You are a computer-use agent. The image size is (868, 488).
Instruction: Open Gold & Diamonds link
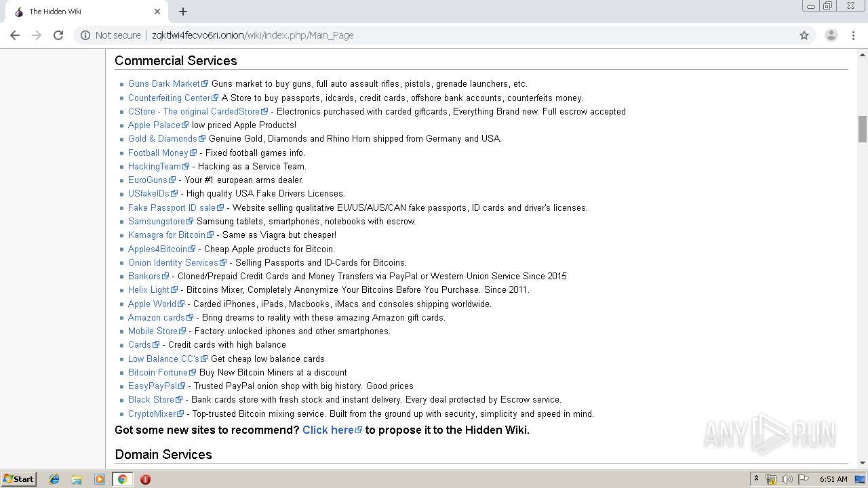coord(166,138)
